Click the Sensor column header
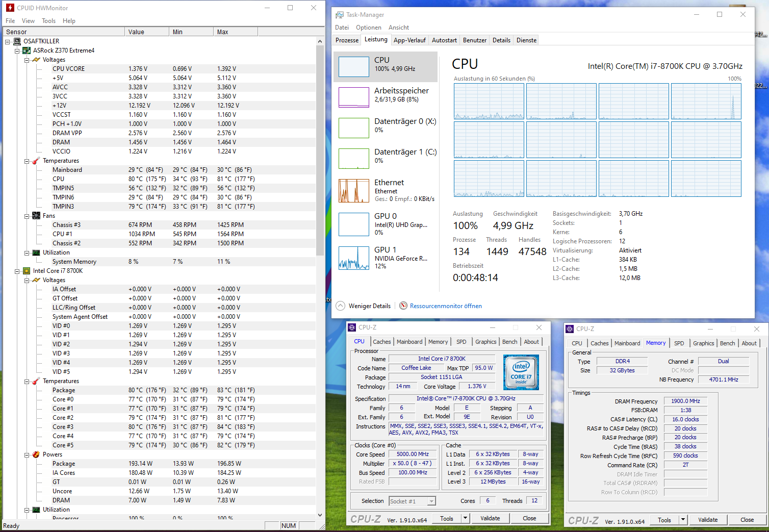Screen dimensions: 769x532 coord(64,32)
